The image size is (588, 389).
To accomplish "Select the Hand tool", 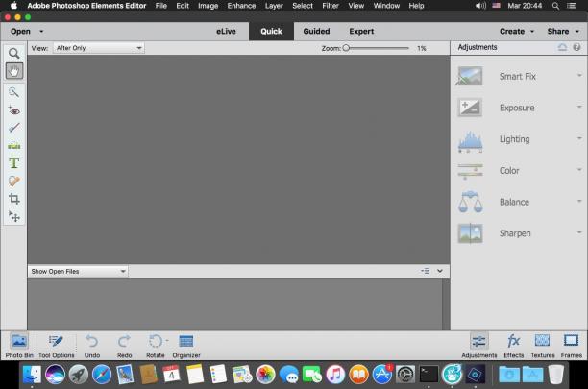I will [13, 71].
